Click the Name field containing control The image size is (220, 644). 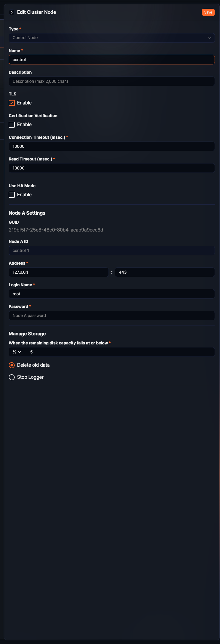click(x=112, y=60)
